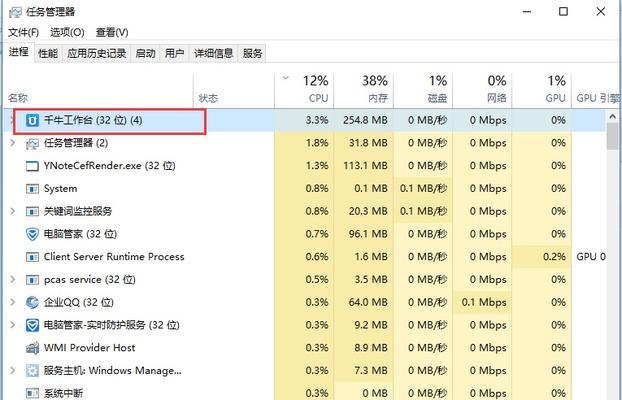This screenshot has width=622, height=400.
Task: Click the 1.3% CPU value
Action: tap(317, 166)
